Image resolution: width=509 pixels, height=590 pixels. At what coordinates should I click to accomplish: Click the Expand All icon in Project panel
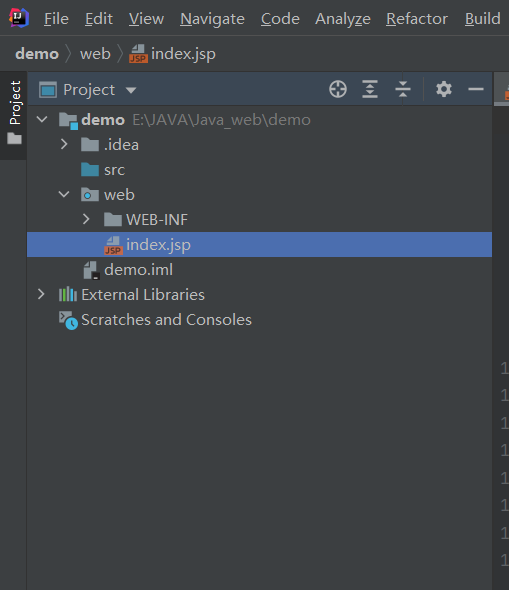click(370, 90)
